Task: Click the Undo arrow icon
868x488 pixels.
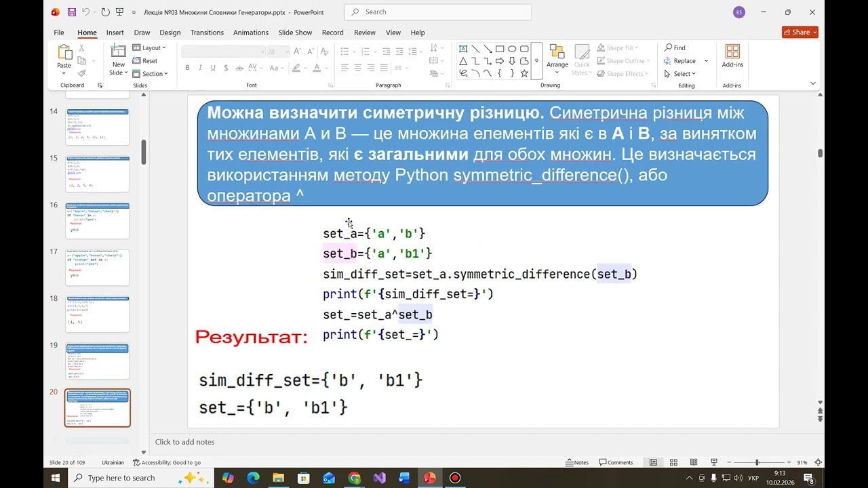Action: click(86, 12)
